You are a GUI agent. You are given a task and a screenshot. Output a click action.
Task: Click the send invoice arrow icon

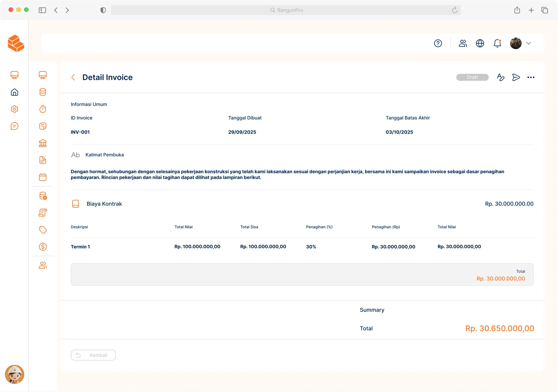[516, 77]
